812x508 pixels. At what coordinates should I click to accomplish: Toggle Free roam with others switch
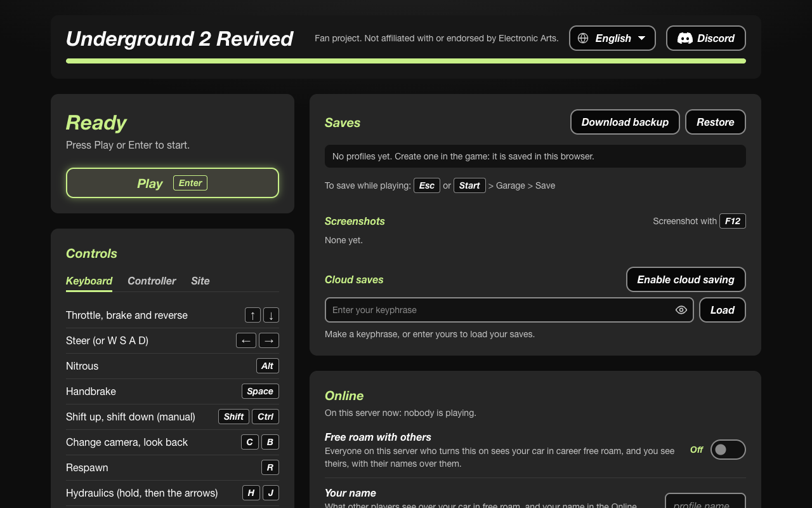(x=728, y=450)
